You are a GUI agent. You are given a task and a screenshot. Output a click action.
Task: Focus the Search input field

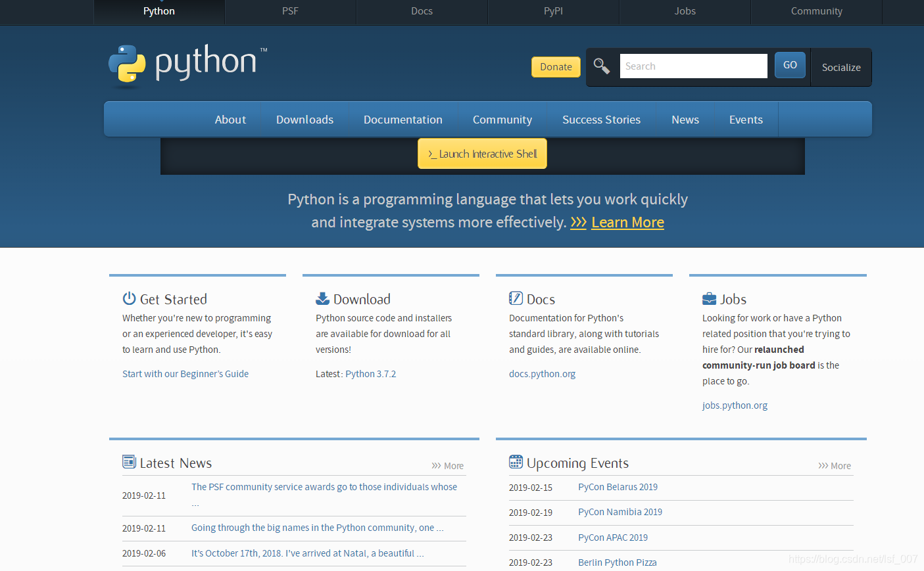click(693, 66)
